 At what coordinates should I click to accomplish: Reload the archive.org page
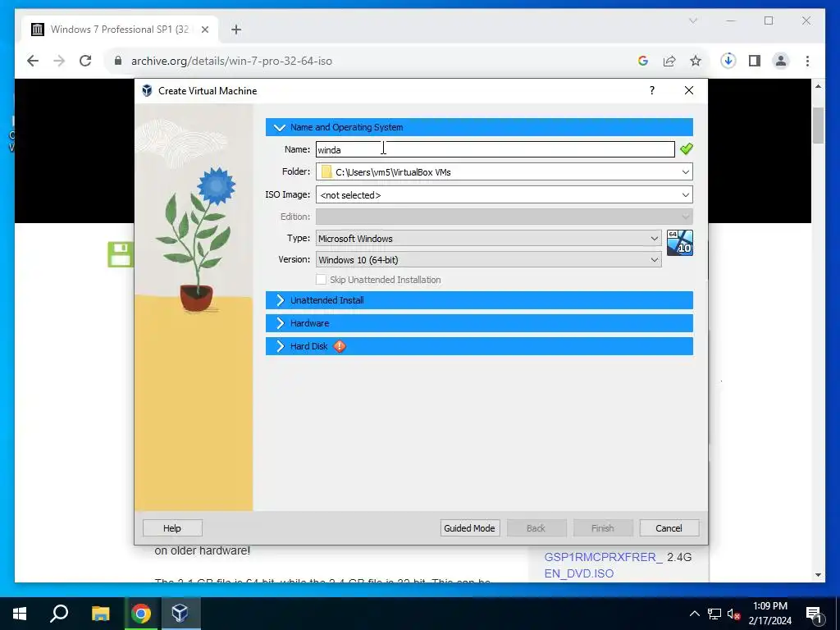pyautogui.click(x=85, y=61)
